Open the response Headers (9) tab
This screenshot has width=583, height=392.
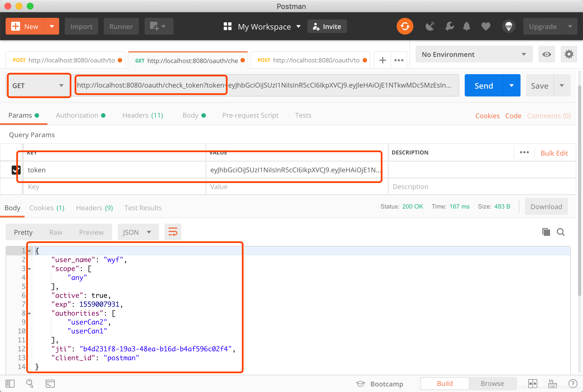click(x=94, y=208)
